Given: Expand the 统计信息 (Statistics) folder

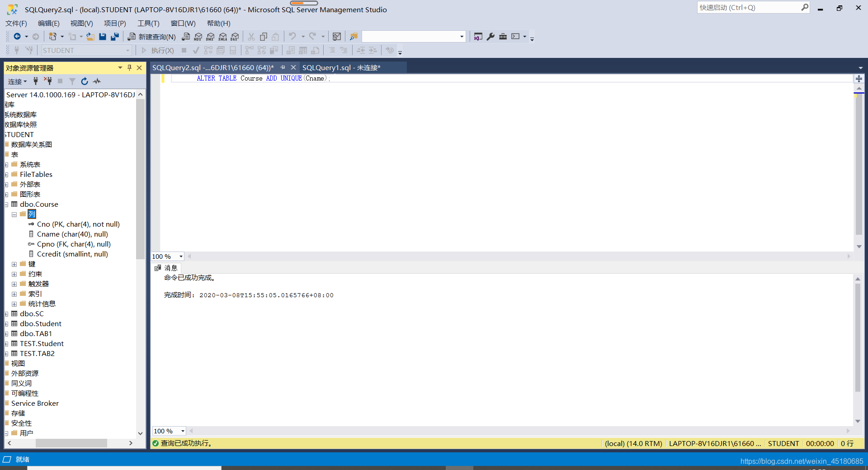Looking at the screenshot, I should click(x=14, y=304).
